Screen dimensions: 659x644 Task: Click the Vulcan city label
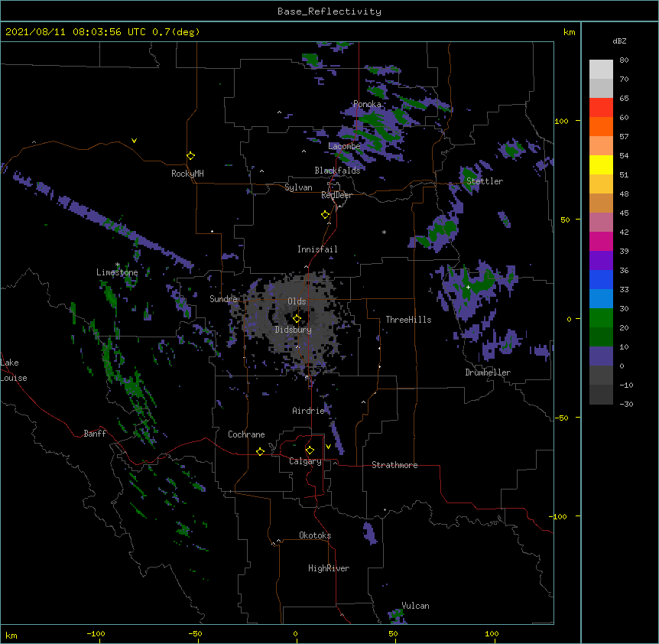pyautogui.click(x=415, y=606)
